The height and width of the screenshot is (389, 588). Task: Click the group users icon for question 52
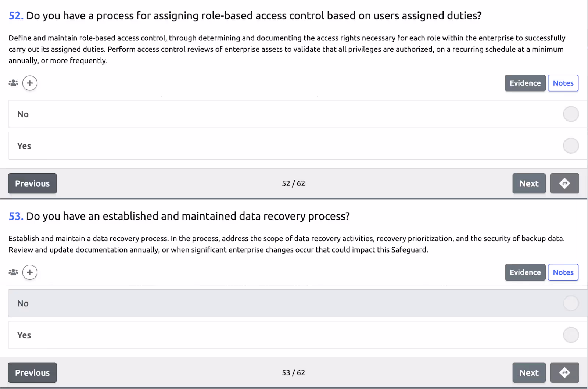(13, 83)
